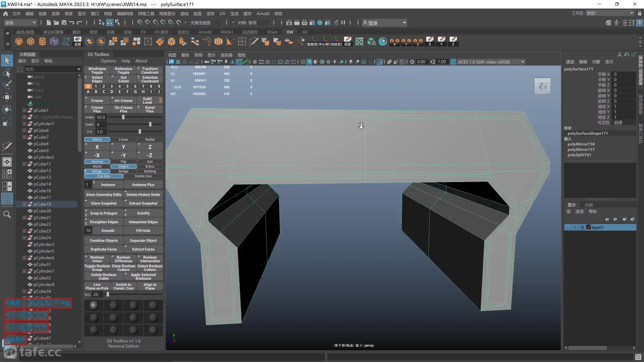Open the 登录 account dropdown

click(384, 23)
